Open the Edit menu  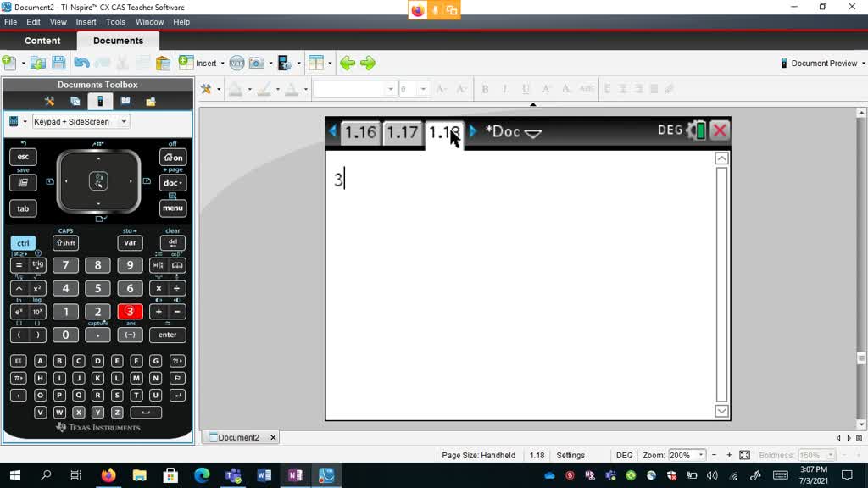point(33,22)
